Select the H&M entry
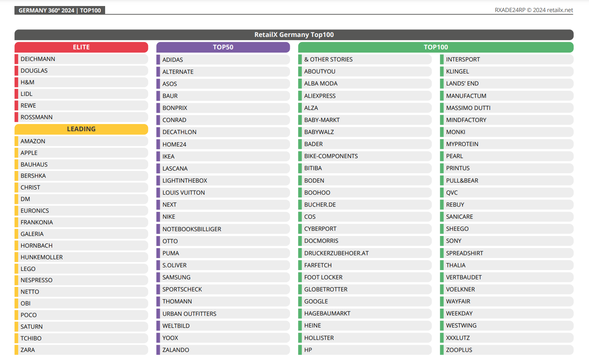Screen dimensions: 589x364 [81, 82]
